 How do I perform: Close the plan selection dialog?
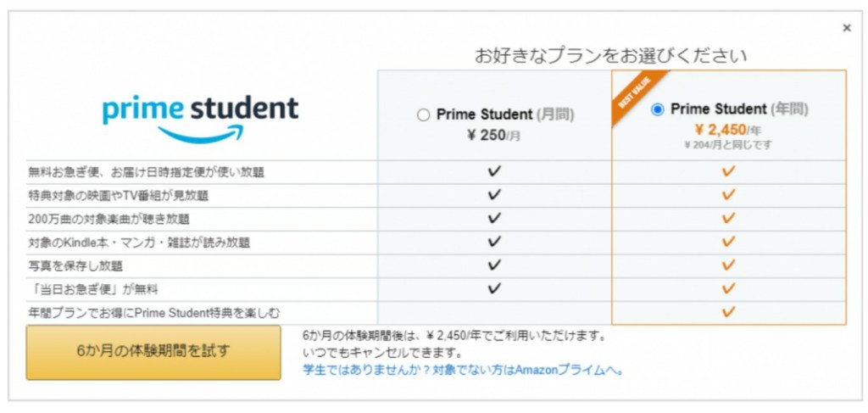pyautogui.click(x=846, y=28)
